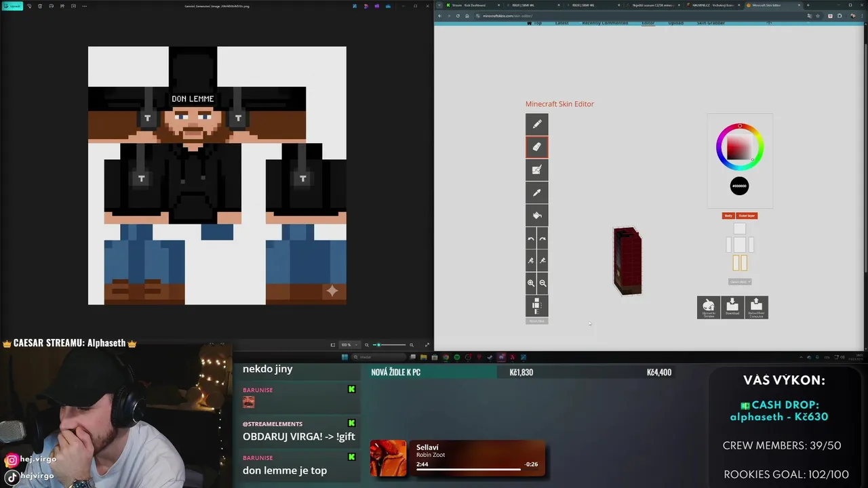Open the Skin Grabber link
The height and width of the screenshot is (488, 868).
coord(711,23)
